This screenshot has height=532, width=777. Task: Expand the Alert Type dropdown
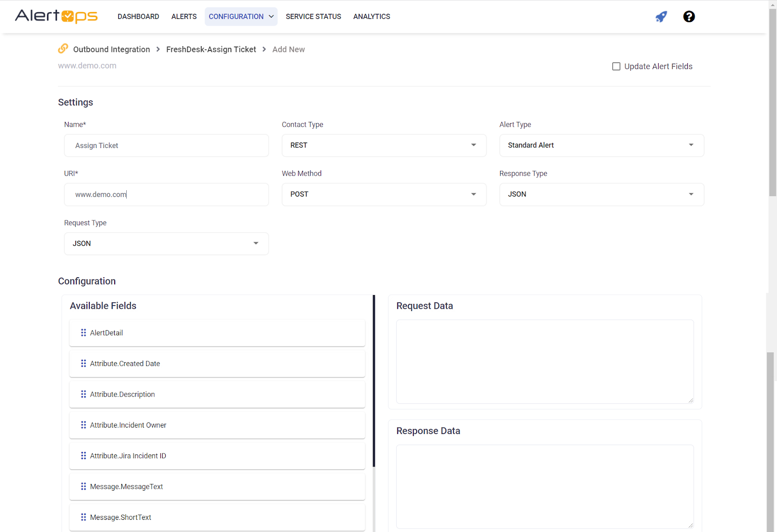601,145
